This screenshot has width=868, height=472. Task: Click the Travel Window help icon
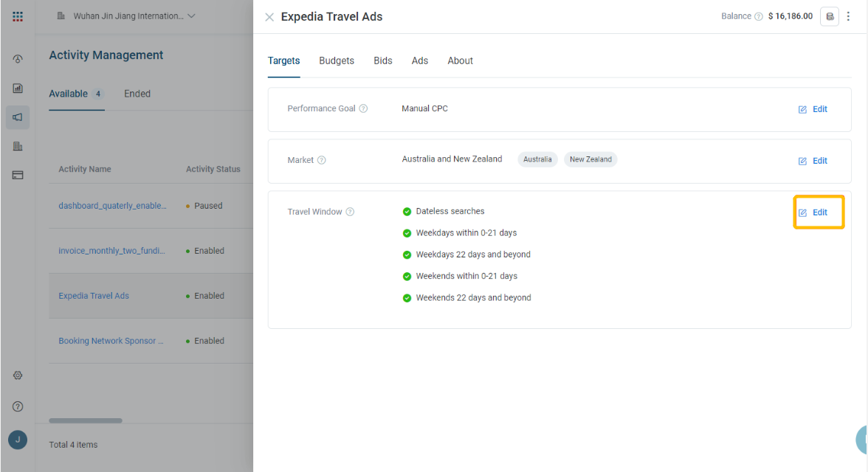[x=350, y=212]
